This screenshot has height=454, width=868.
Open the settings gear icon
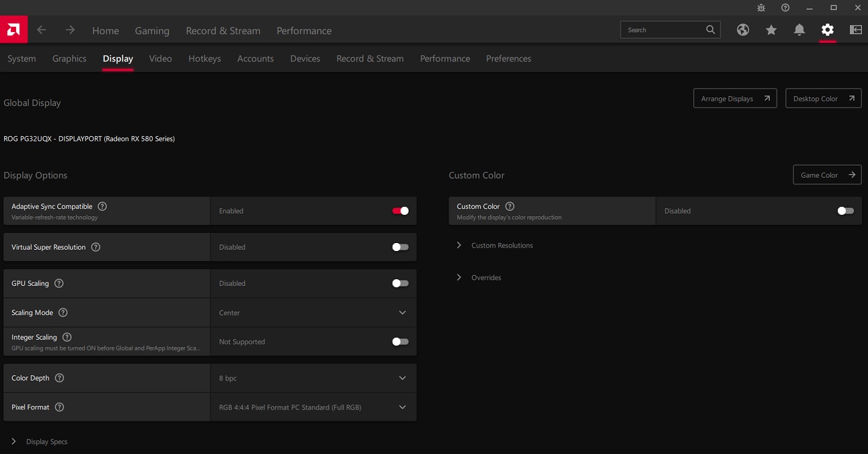[827, 30]
